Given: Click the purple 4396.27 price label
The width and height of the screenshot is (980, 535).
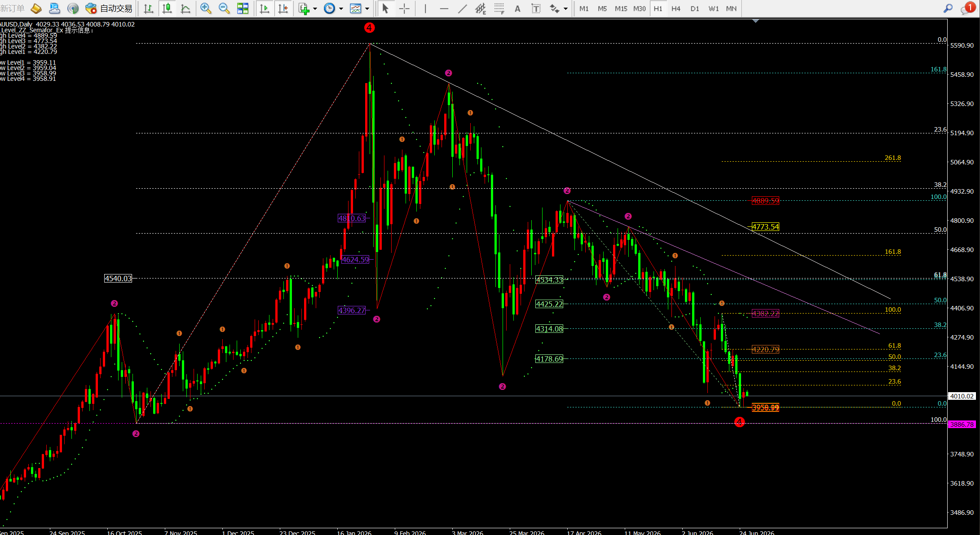Looking at the screenshot, I should click(352, 310).
